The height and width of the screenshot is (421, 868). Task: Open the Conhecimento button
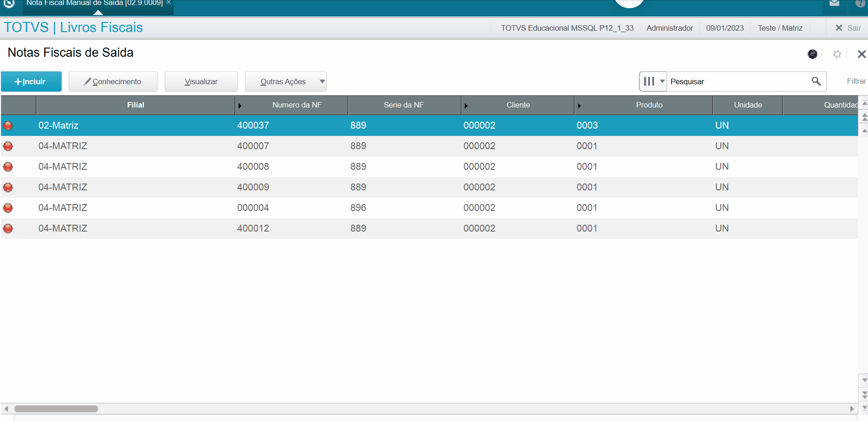coord(113,81)
